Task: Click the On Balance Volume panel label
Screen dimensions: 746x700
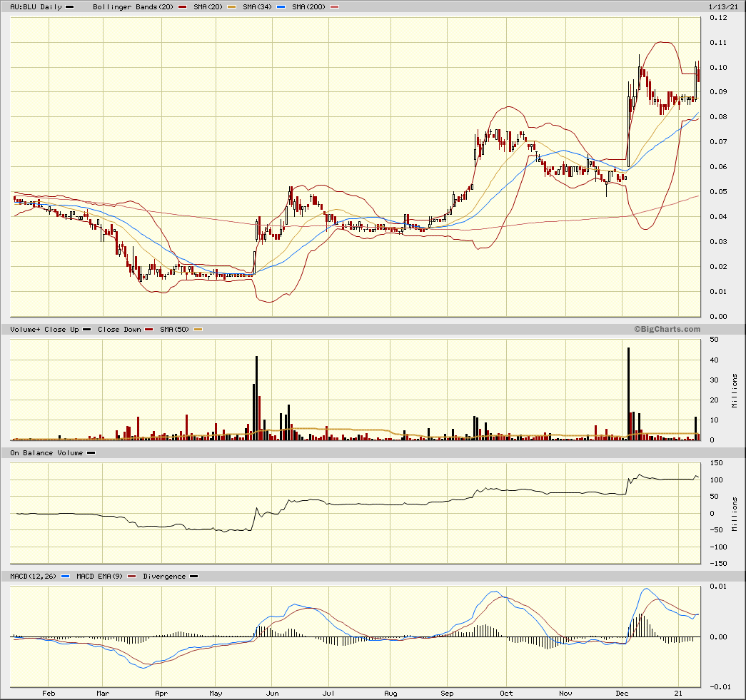Action: pyautogui.click(x=46, y=452)
